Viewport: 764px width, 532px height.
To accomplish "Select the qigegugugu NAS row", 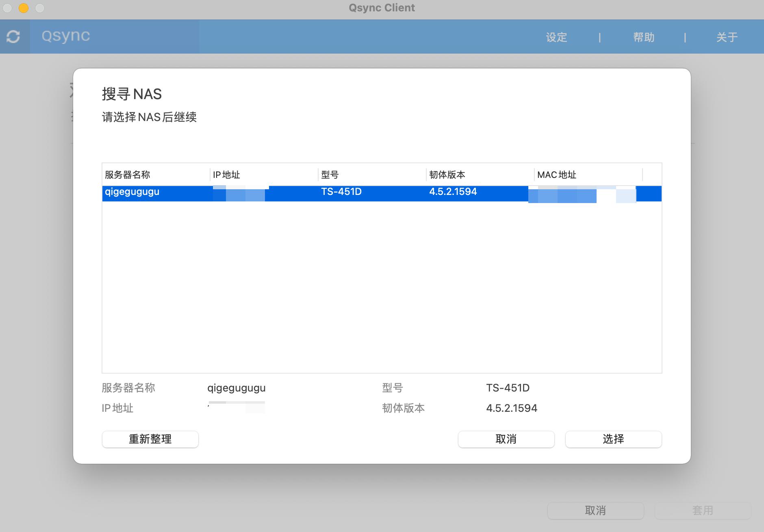I will click(x=382, y=193).
